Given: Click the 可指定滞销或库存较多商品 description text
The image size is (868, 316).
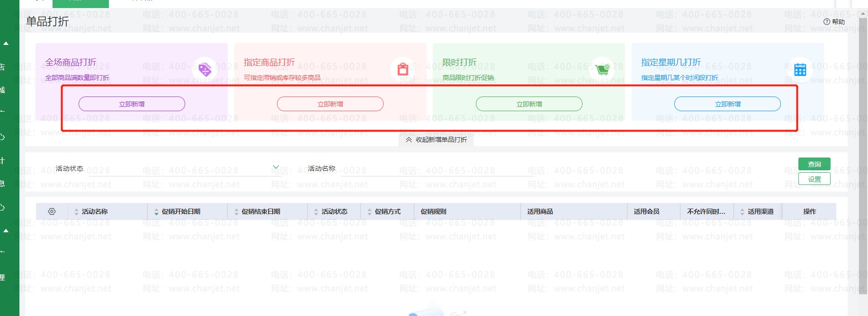Looking at the screenshot, I should pos(282,78).
